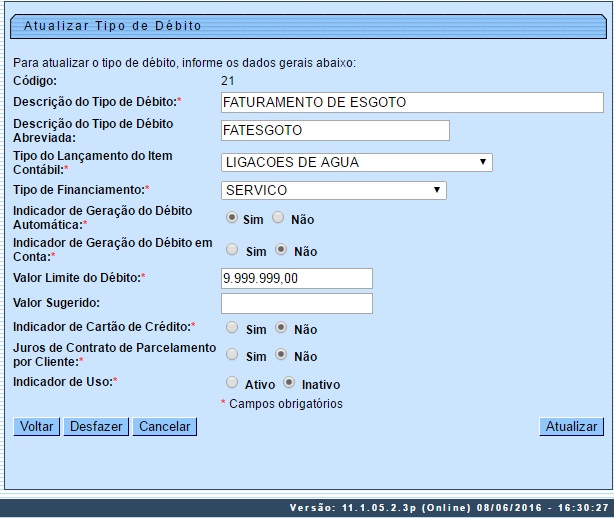Viewport: 614px width, 518px height.
Task: Enable Sim for Indicador de Cartão de Crédito
Action: 232,327
